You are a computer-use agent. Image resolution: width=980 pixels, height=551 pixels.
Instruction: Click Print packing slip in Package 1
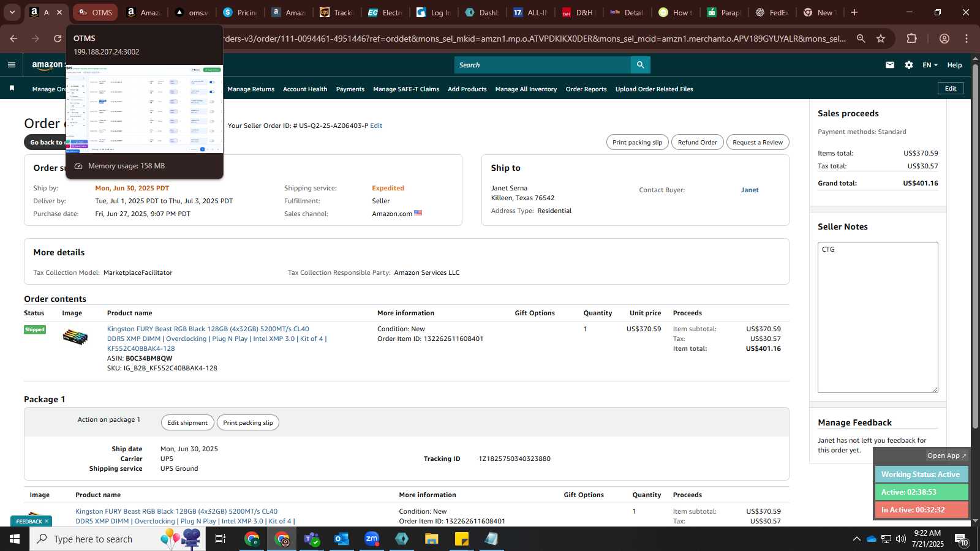click(248, 422)
